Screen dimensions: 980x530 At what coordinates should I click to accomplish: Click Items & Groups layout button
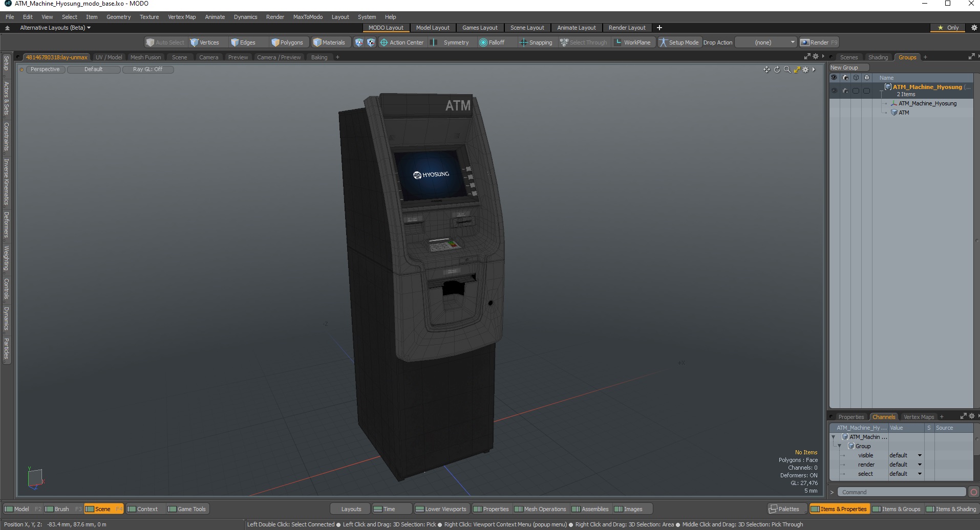(896, 509)
